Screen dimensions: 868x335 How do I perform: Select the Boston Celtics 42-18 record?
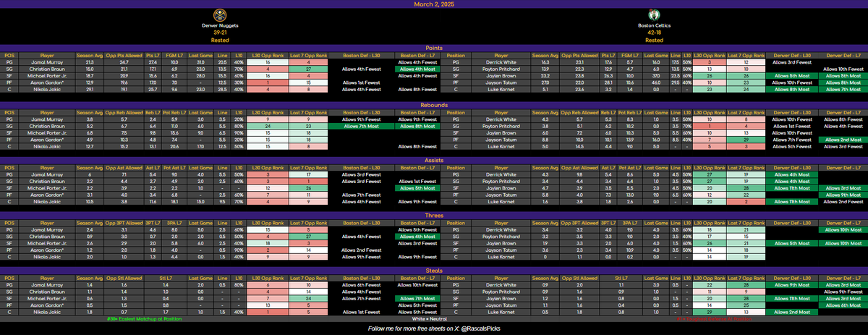pyautogui.click(x=654, y=33)
